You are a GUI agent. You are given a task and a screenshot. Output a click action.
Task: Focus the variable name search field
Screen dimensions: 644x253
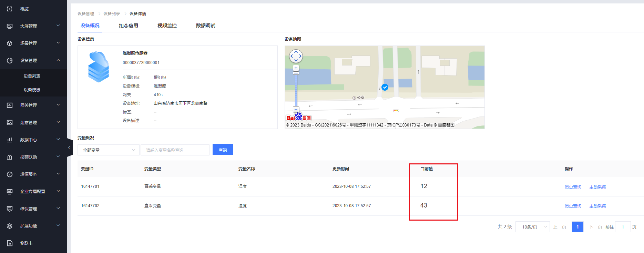click(175, 150)
